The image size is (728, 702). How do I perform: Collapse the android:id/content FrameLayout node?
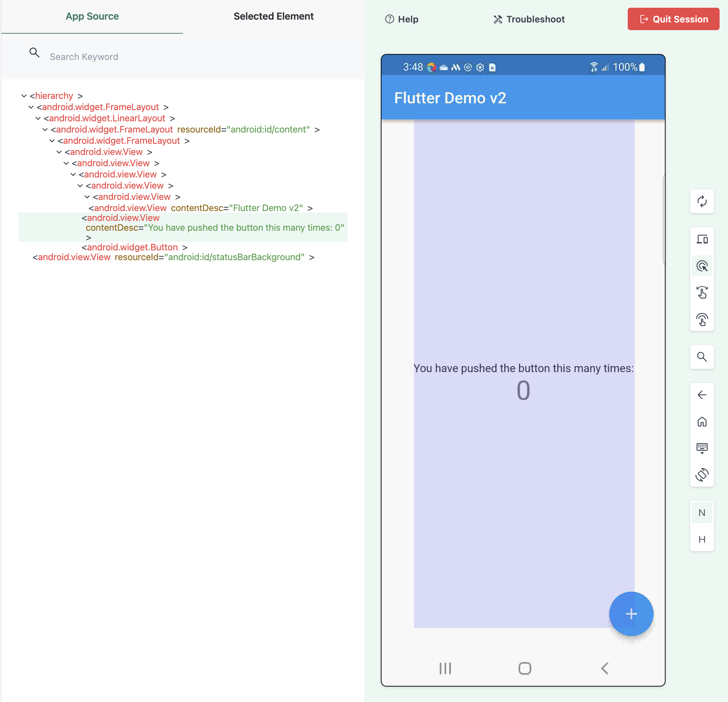tap(45, 130)
